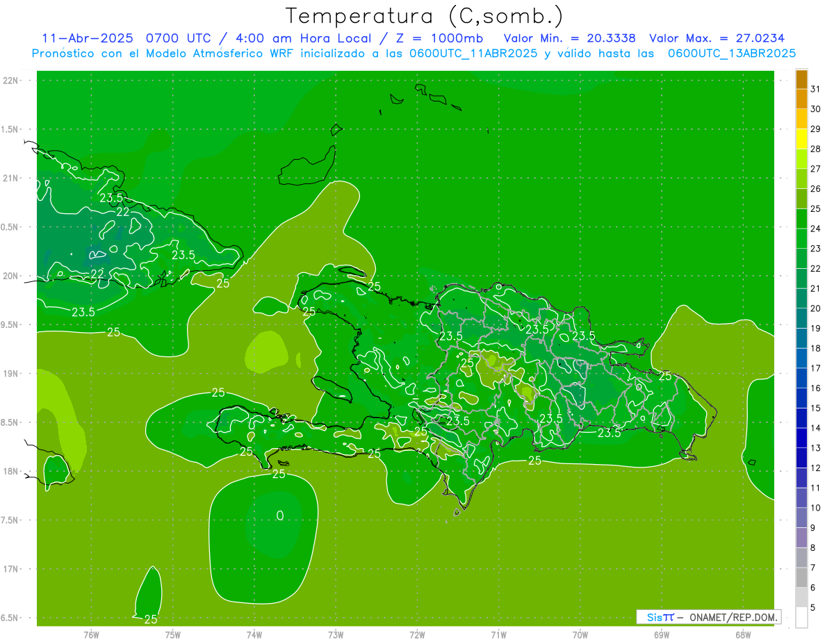Image resolution: width=834 pixels, height=644 pixels.
Task: Click the '22N' latitude axis label
Action: coord(12,81)
